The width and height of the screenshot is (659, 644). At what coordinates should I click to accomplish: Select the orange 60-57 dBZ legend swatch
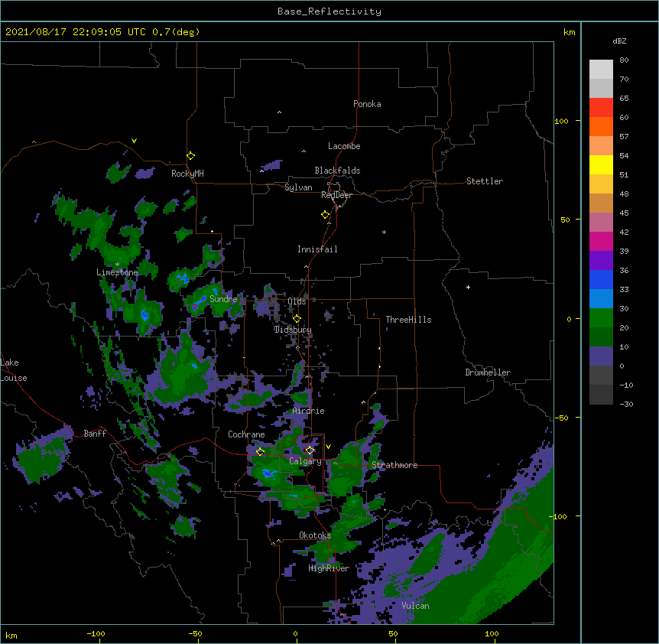601,126
